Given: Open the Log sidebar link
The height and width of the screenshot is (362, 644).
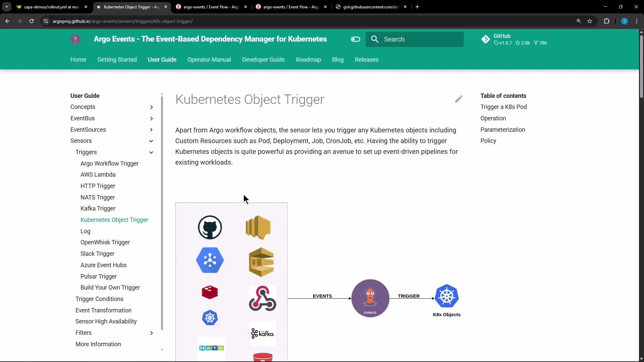Looking at the screenshot, I should [85, 231].
